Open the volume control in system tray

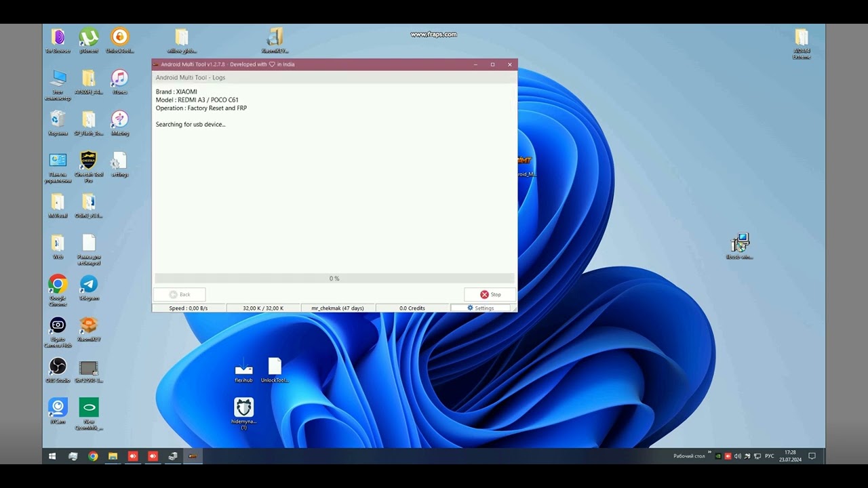pos(738,456)
